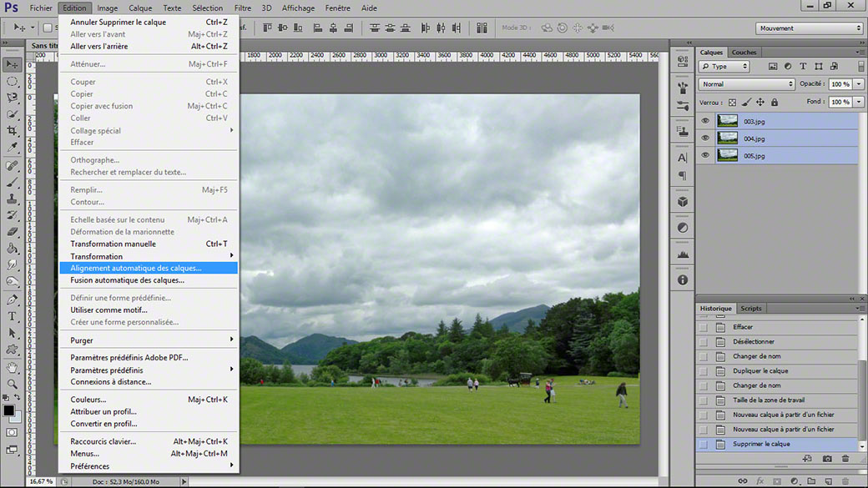The height and width of the screenshot is (488, 868).
Task: Select the Elliptical Marquee tool
Action: (12, 82)
